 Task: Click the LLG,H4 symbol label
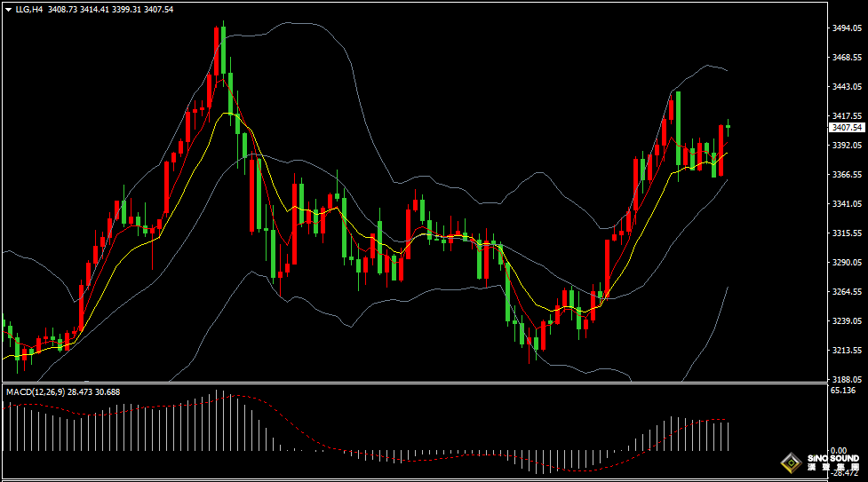tap(29, 9)
